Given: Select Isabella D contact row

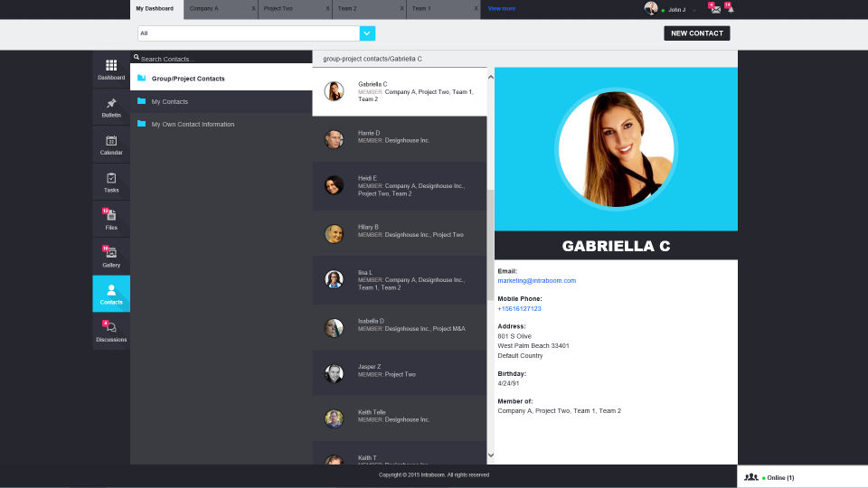Looking at the screenshot, I should click(400, 327).
